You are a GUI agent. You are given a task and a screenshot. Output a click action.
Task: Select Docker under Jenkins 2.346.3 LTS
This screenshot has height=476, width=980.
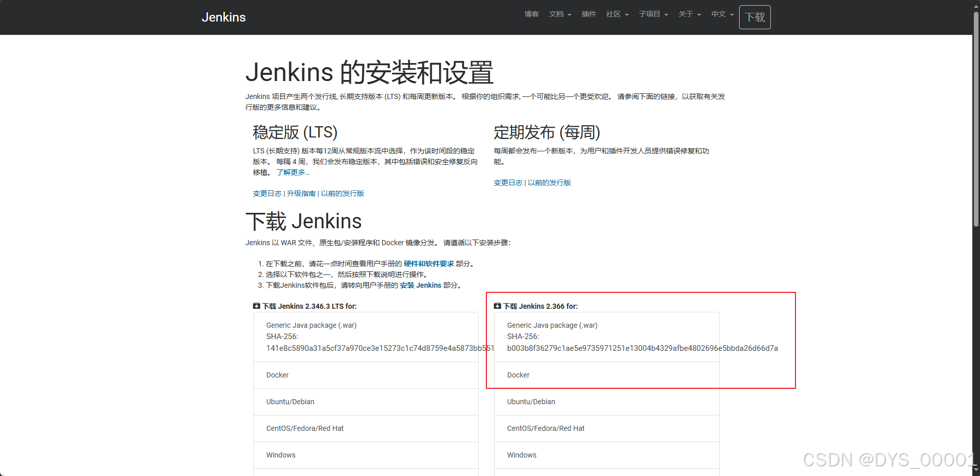[366, 375]
